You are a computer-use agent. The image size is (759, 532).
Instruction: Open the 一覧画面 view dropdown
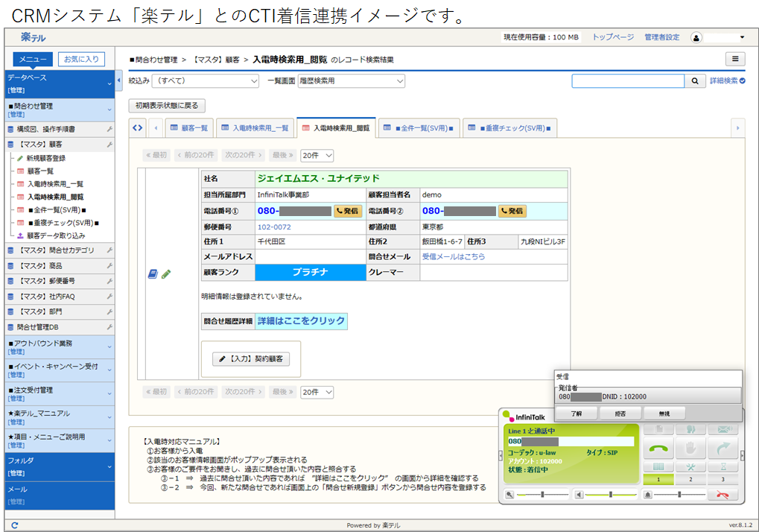[351, 81]
